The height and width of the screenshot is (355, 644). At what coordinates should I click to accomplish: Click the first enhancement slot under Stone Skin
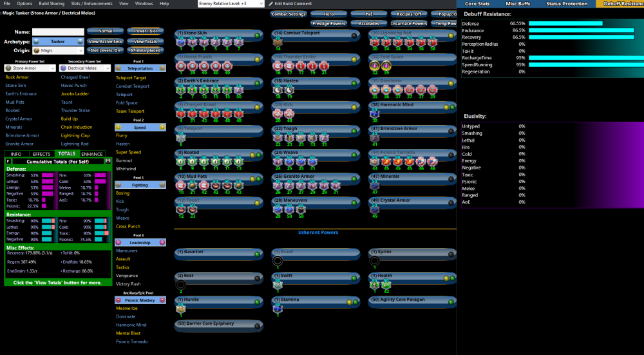click(x=181, y=41)
